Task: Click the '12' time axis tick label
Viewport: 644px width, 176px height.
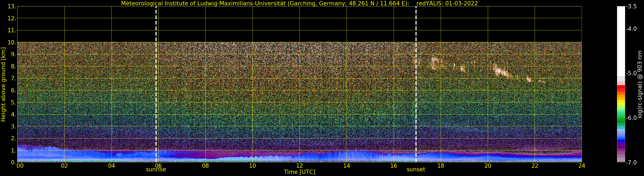Action: point(300,166)
